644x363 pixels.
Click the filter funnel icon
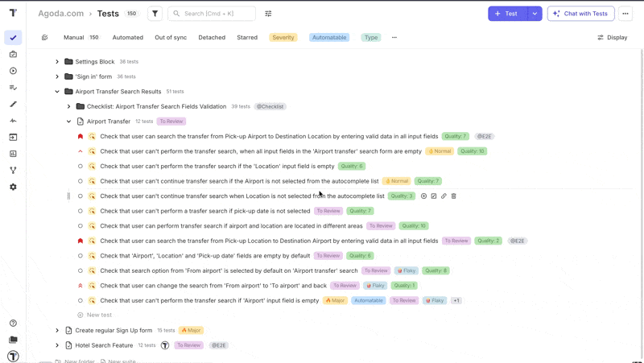tap(155, 14)
